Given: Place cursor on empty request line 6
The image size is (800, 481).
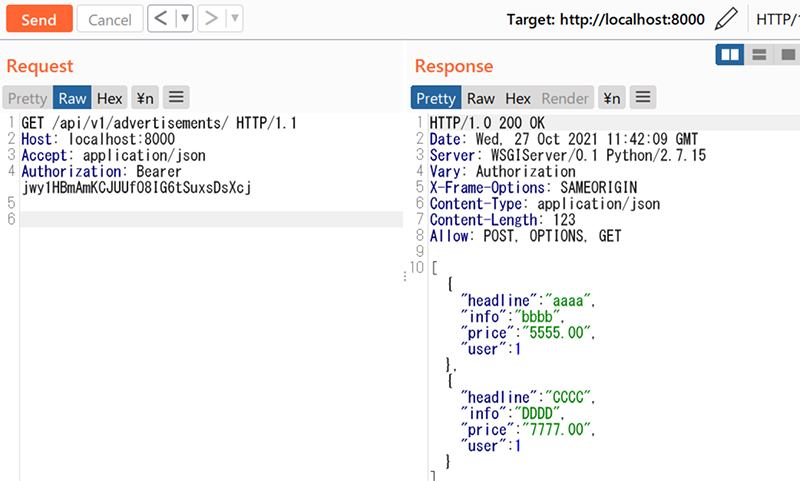Looking at the screenshot, I should (x=211, y=219).
